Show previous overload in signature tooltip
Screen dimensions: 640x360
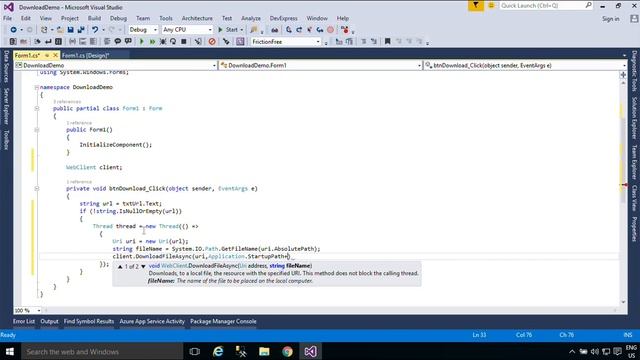[120, 267]
